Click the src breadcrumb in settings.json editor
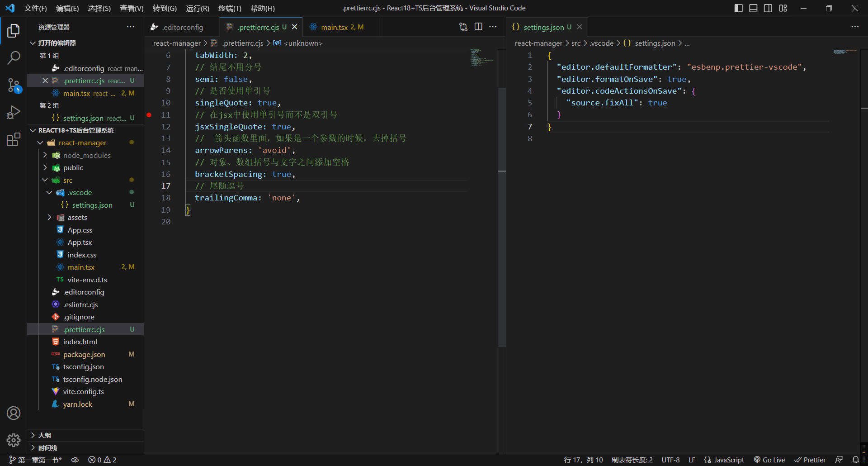868x466 pixels. pos(576,43)
